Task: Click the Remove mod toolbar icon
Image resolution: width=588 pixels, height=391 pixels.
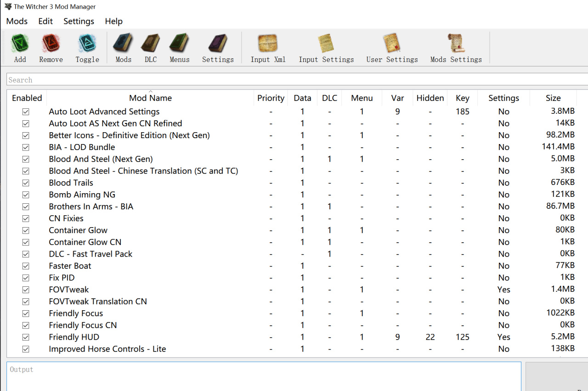Action: 51,44
